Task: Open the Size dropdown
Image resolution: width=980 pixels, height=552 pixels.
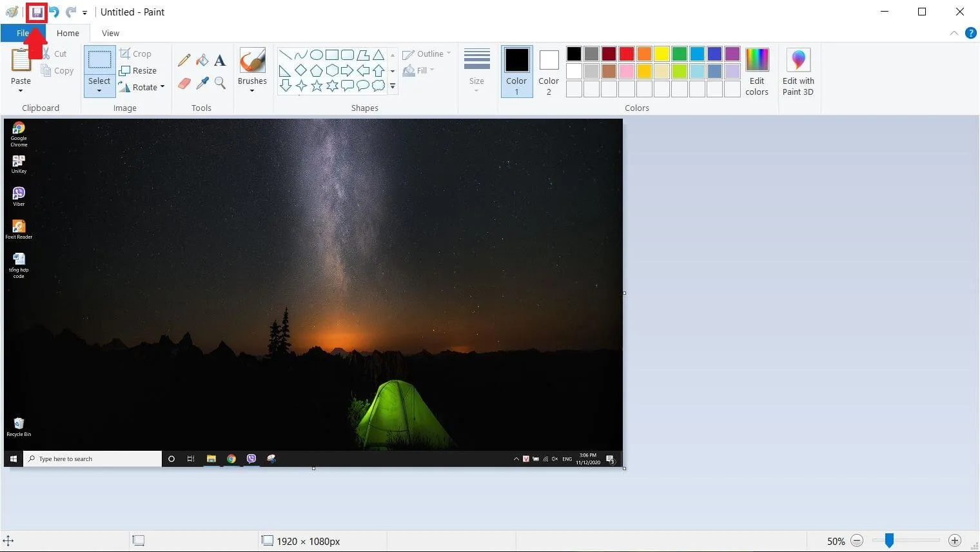Action: (476, 71)
